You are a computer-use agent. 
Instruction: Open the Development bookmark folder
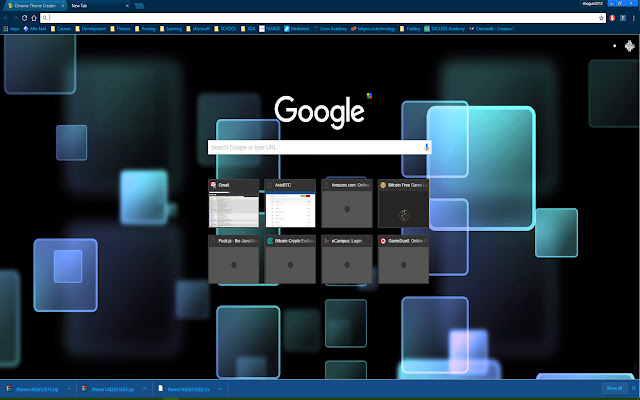[x=91, y=29]
